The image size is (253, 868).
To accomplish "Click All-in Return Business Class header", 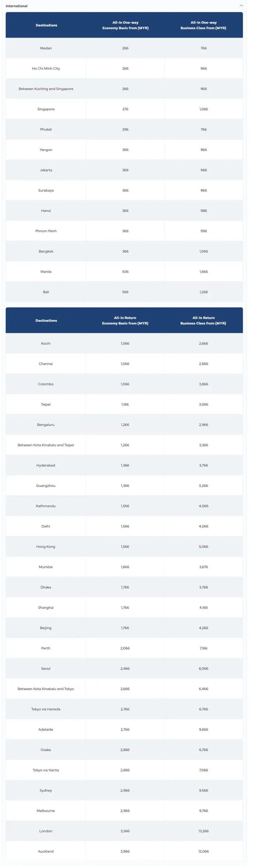I will coord(203,320).
